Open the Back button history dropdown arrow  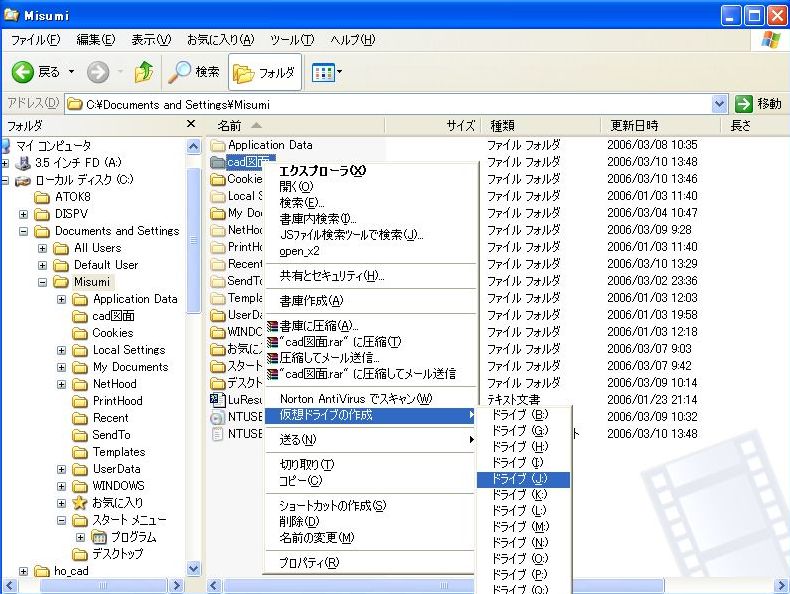72,72
